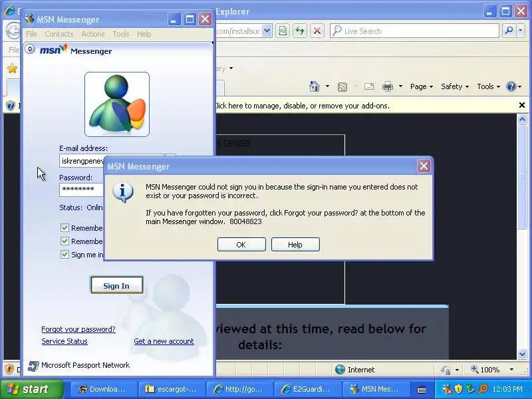Viewport: 532px width, 399px height.
Task: Click the Internet zone status bar entry
Action: point(355,370)
